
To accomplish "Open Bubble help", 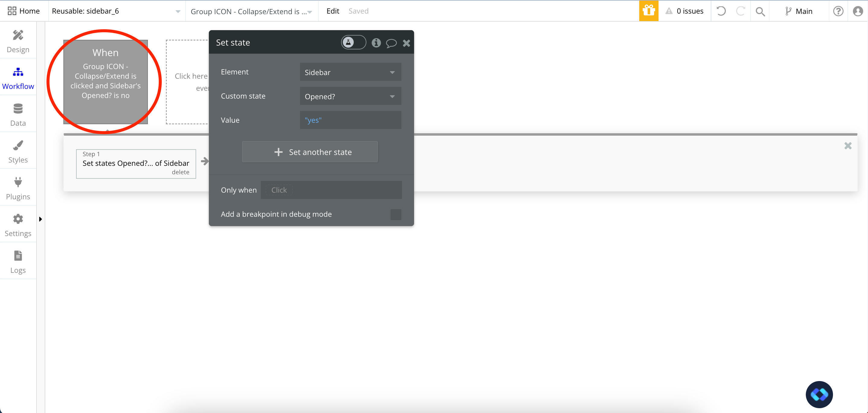I will pyautogui.click(x=838, y=11).
